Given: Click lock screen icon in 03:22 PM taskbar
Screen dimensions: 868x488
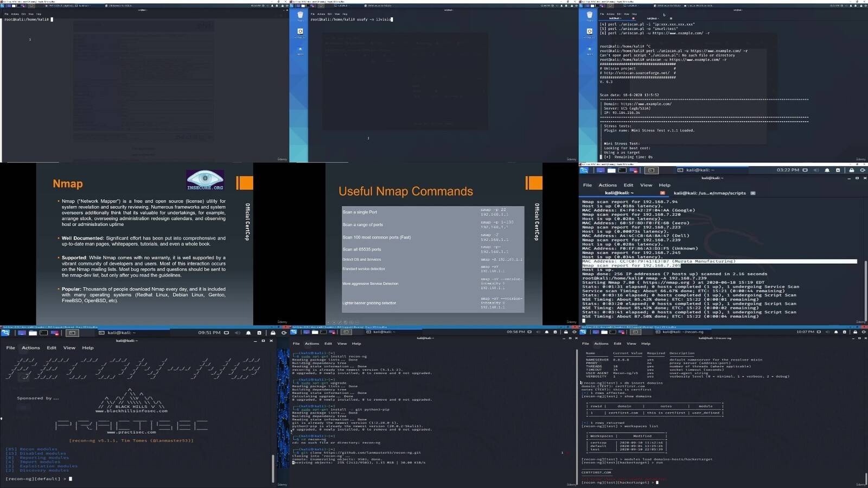Looking at the screenshot, I should point(852,170).
